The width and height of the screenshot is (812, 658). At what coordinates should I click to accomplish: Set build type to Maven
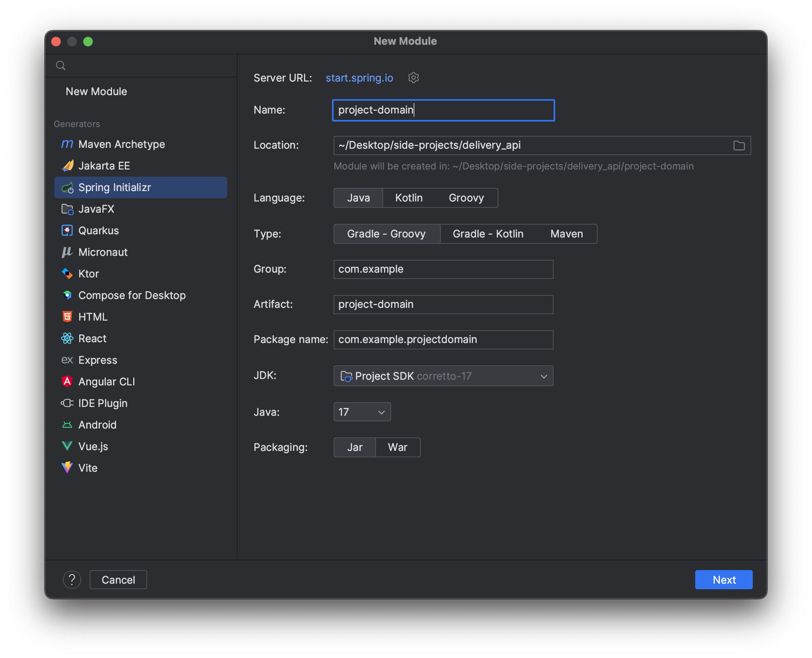click(566, 234)
